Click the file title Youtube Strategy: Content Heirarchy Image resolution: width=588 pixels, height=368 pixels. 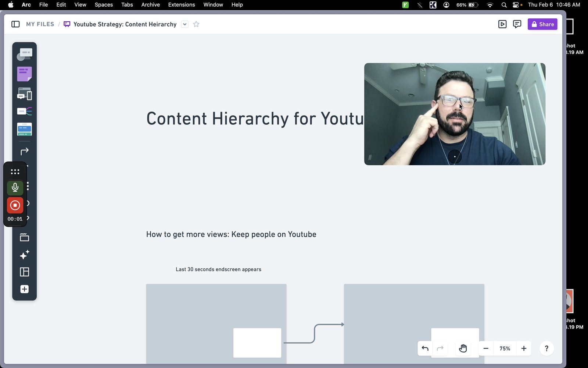[125, 24]
